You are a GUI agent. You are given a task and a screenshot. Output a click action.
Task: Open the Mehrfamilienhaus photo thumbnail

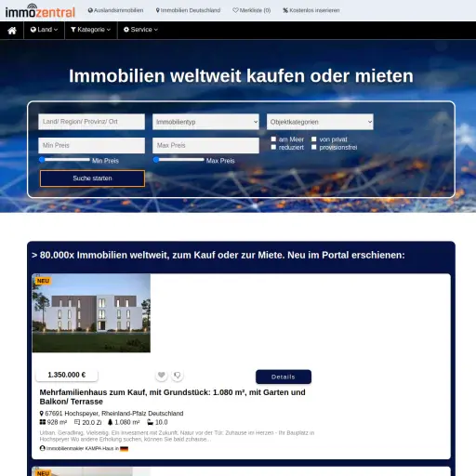point(91,313)
